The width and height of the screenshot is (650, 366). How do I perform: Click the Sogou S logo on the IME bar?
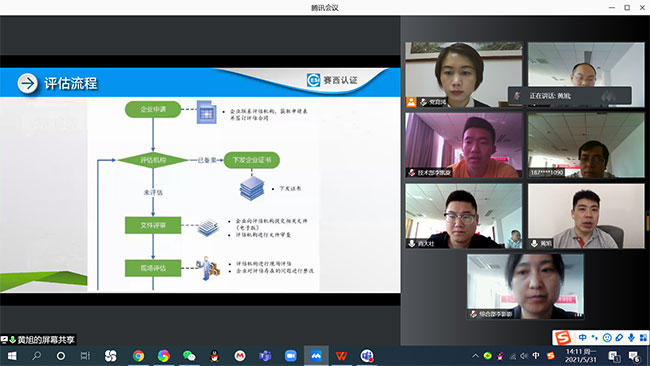pos(563,337)
